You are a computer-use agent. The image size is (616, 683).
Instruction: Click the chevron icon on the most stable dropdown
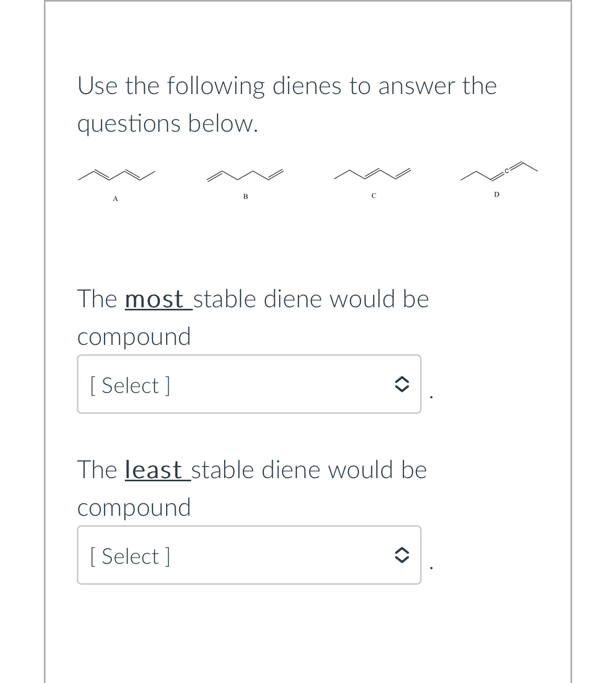click(x=402, y=385)
